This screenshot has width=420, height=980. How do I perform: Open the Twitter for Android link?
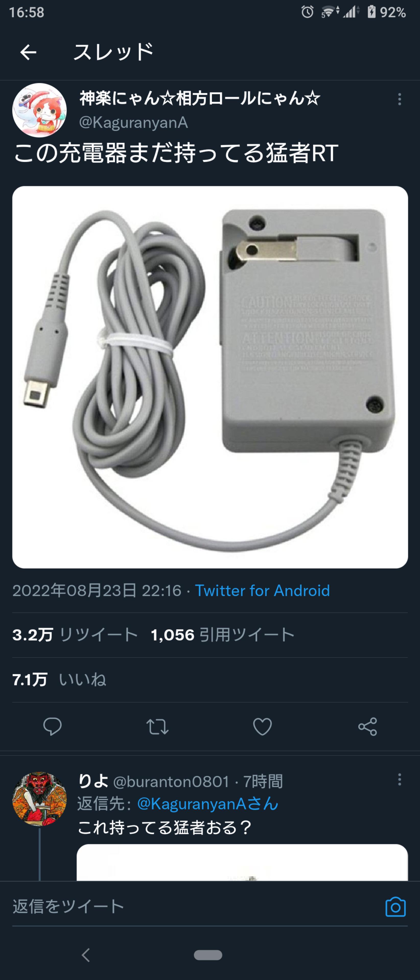pyautogui.click(x=262, y=591)
